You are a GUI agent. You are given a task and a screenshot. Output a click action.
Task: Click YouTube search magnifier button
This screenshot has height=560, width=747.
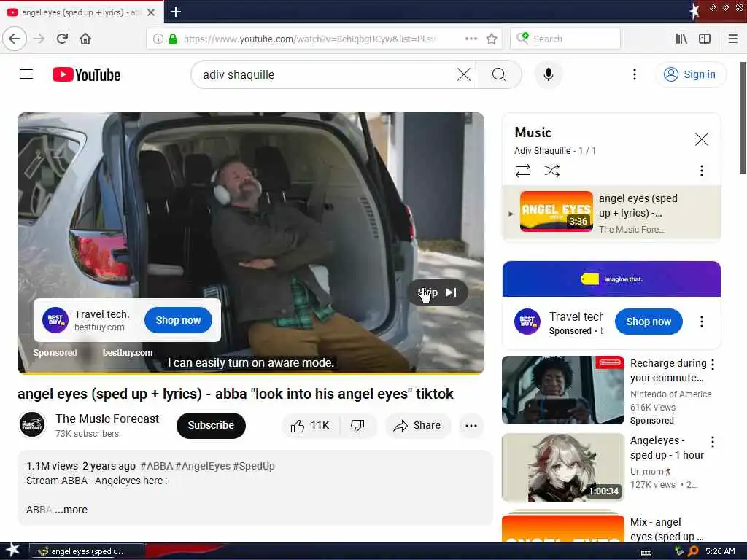(499, 74)
